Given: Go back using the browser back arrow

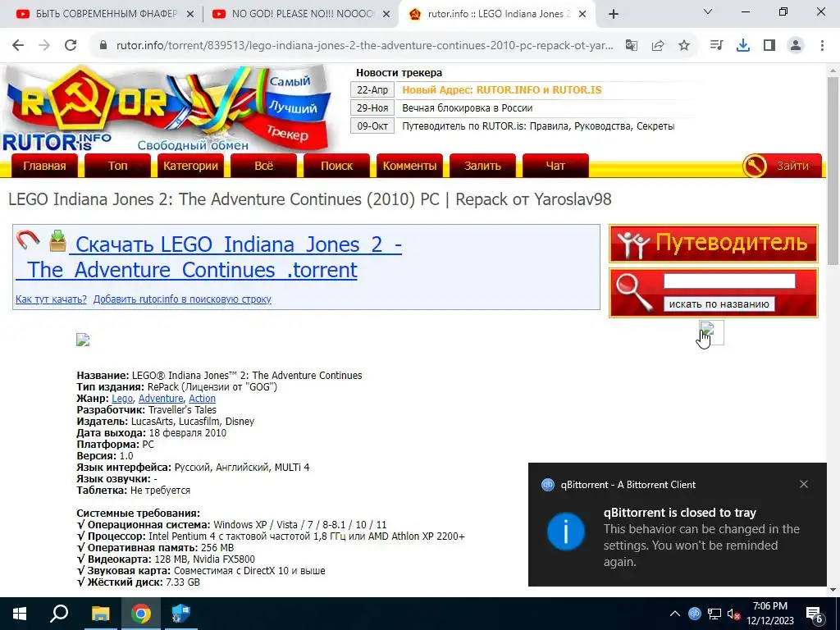Looking at the screenshot, I should (18, 46).
